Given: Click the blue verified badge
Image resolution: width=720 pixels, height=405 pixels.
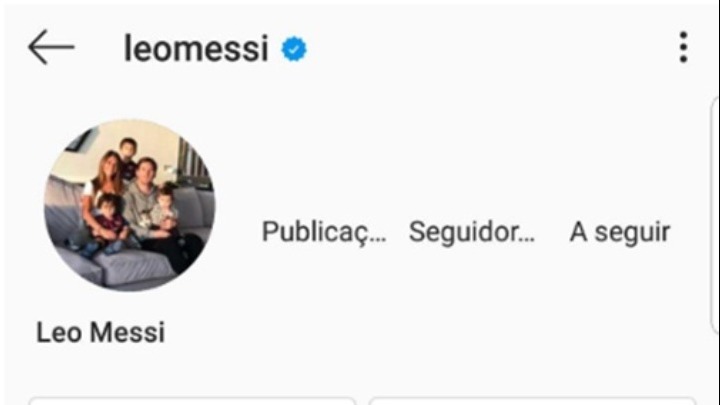Looking at the screenshot, I should coord(293,49).
